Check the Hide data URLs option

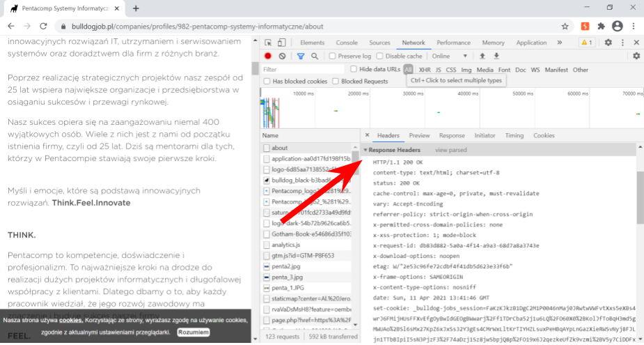coord(354,69)
